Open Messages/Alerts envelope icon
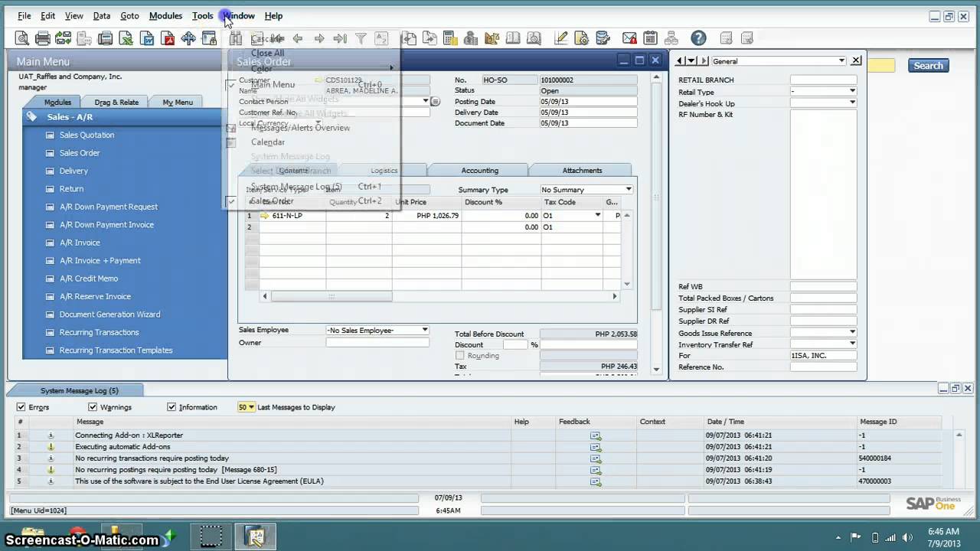Image resolution: width=980 pixels, height=551 pixels. click(x=629, y=38)
